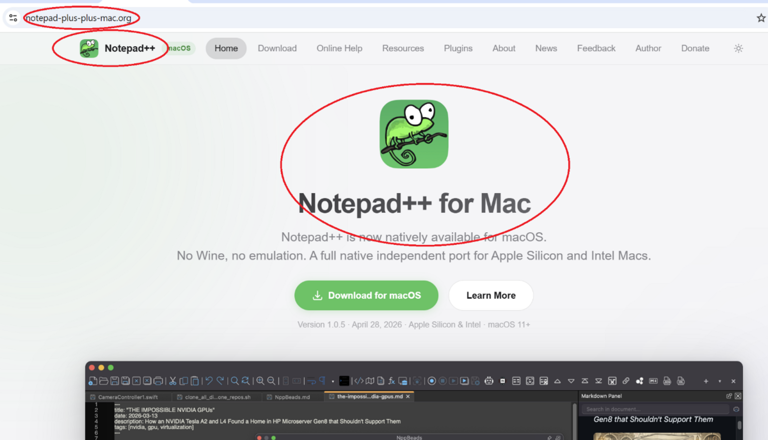Click the Find magnifier icon
This screenshot has width=768, height=440.
click(x=235, y=381)
